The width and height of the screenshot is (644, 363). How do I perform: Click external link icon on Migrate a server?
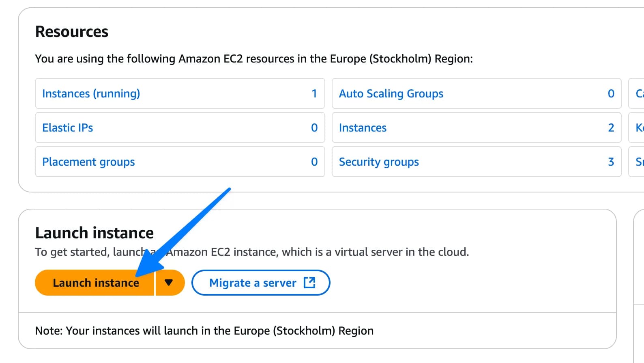tap(309, 282)
